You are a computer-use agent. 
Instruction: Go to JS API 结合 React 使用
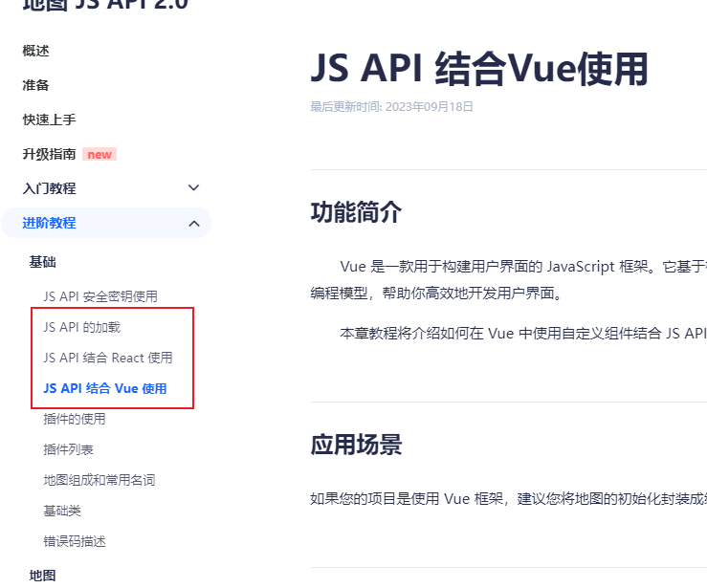tap(108, 358)
